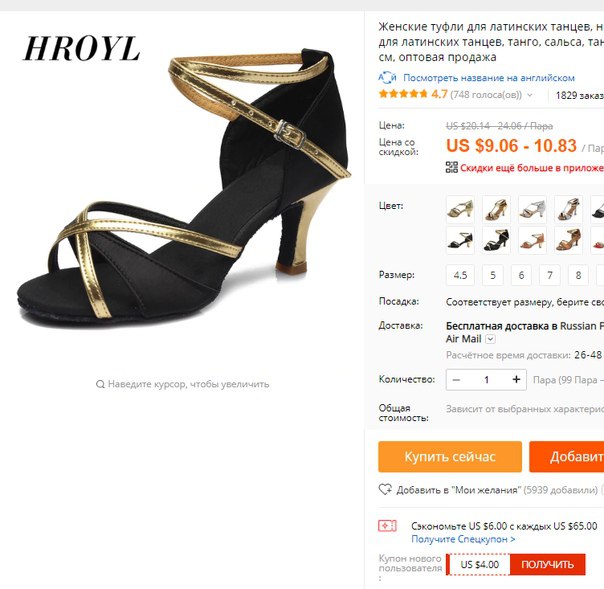Select the silver shoe color thumbnail
The width and height of the screenshot is (604, 589).
[532, 210]
